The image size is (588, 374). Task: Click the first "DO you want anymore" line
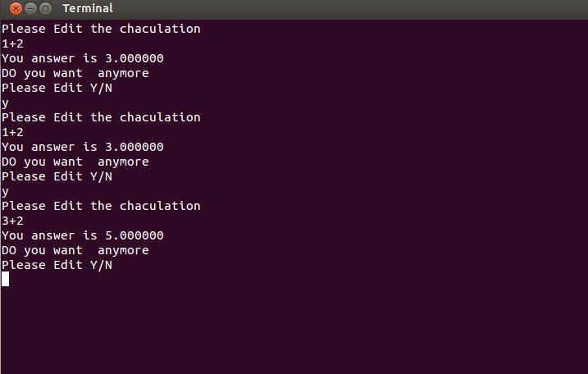[75, 74]
